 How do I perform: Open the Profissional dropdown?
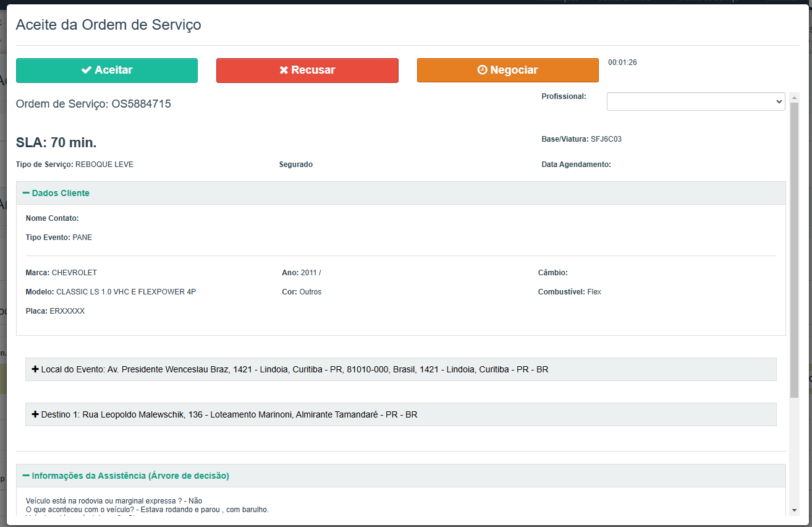pyautogui.click(x=695, y=101)
